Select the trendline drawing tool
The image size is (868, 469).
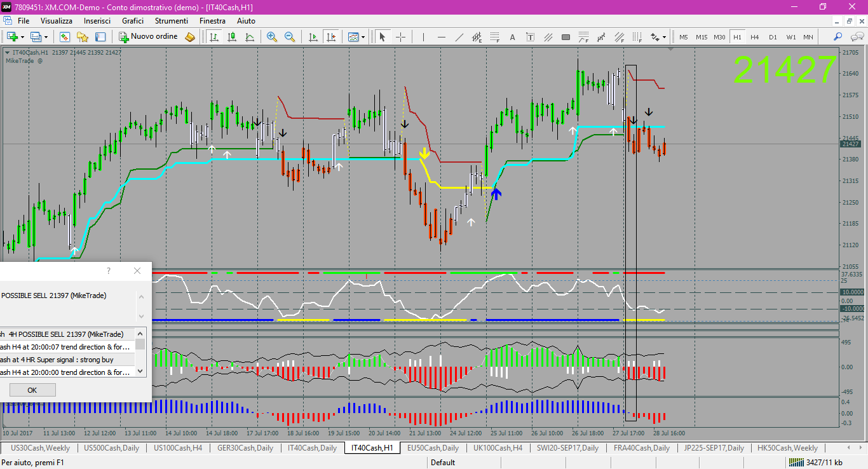[459, 37]
